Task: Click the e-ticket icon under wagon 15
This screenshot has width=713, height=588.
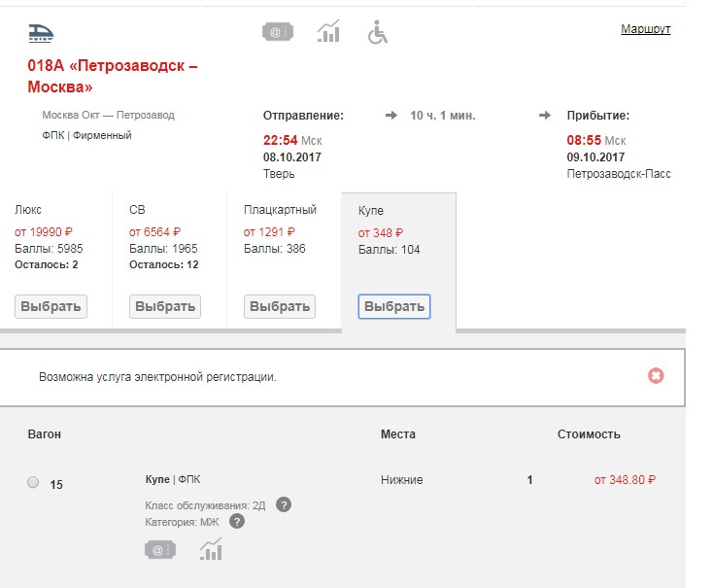Action: 160,550
